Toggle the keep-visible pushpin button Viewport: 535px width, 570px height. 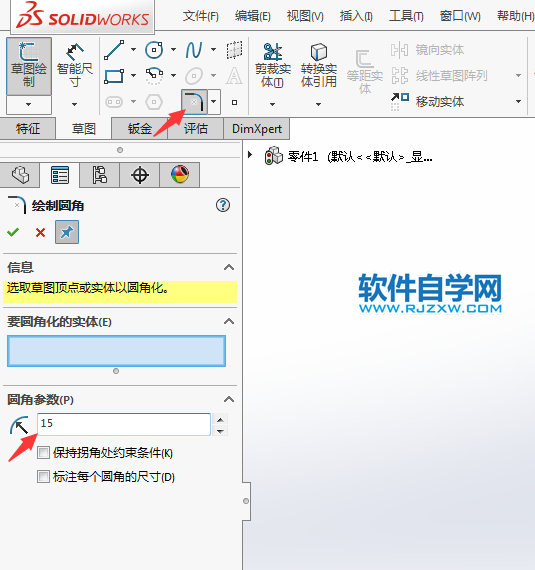67,232
